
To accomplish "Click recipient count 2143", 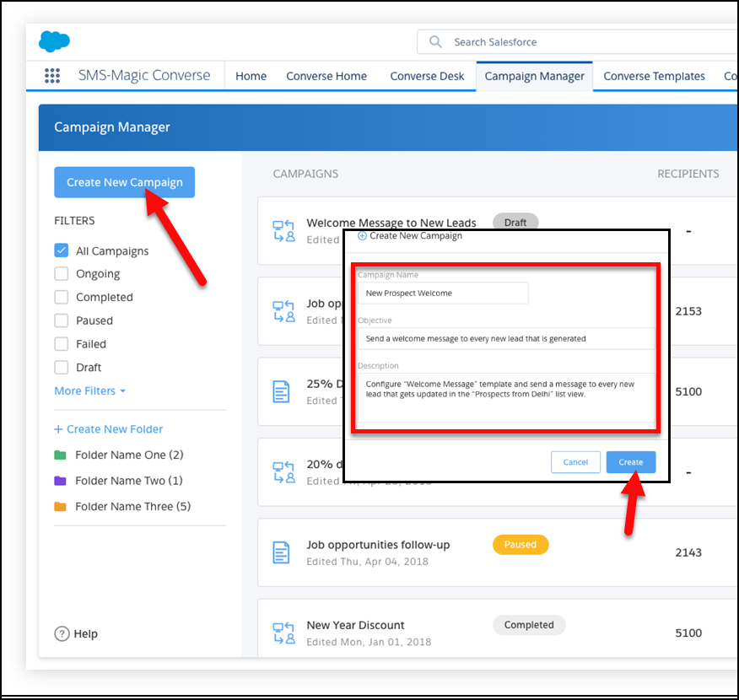I will click(x=688, y=552).
